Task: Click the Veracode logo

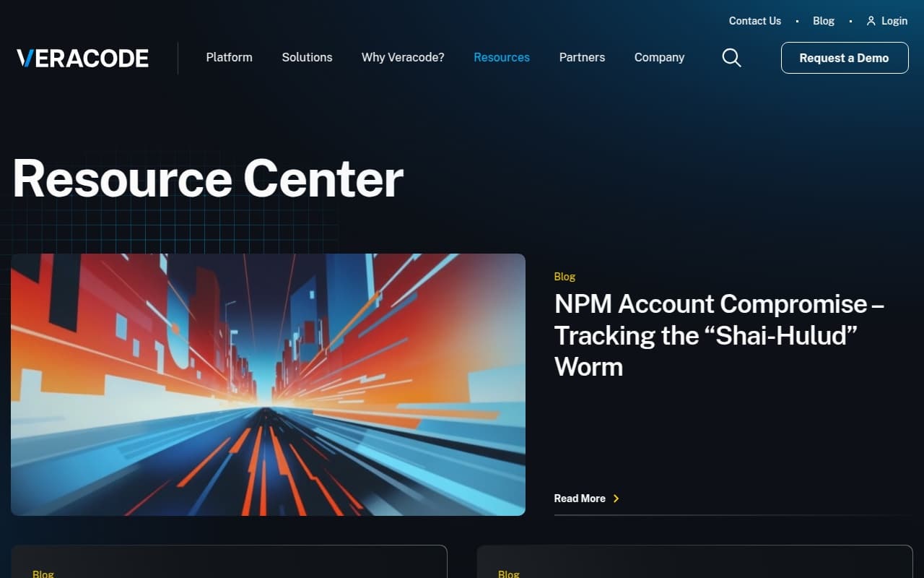Action: 81,58
